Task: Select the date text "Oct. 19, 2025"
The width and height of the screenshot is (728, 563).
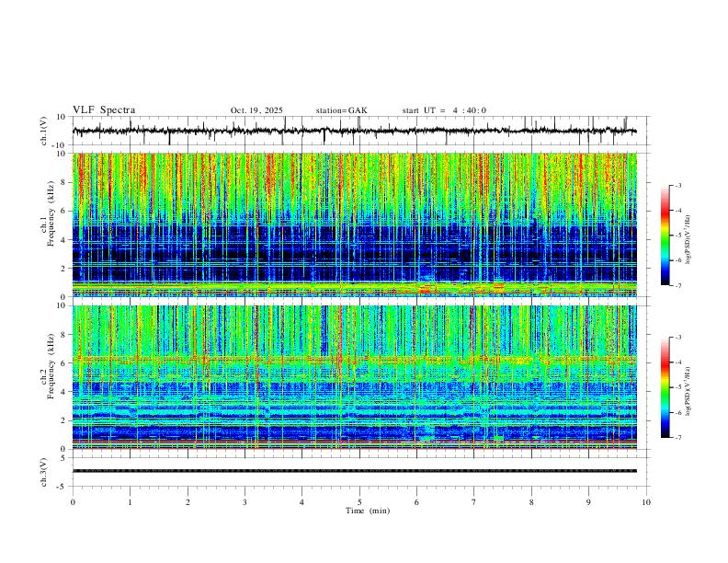Action: (x=256, y=110)
